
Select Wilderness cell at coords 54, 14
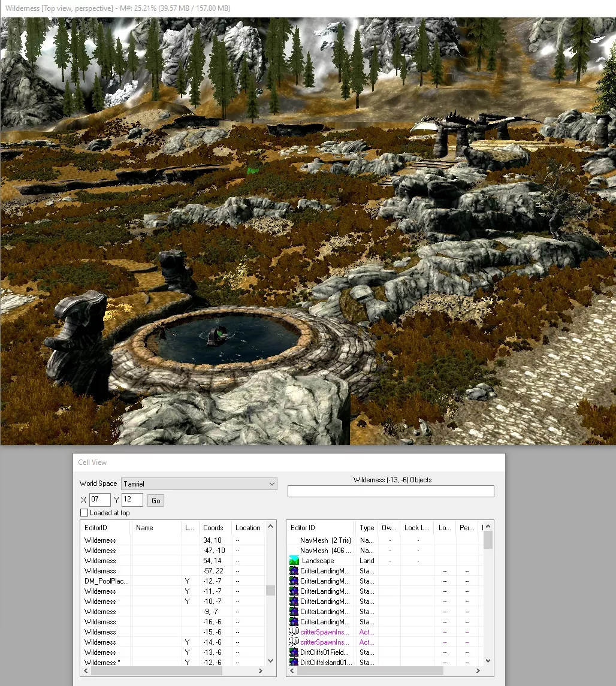pyautogui.click(x=173, y=560)
